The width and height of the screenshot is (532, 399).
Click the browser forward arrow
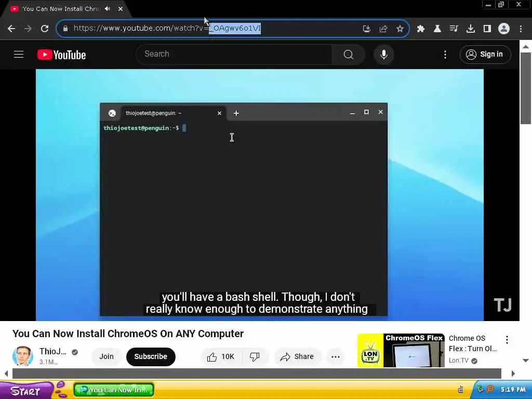[x=28, y=29]
